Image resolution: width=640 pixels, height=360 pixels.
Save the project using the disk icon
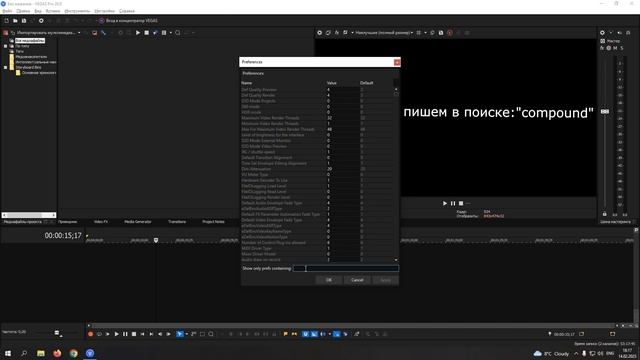(24, 21)
